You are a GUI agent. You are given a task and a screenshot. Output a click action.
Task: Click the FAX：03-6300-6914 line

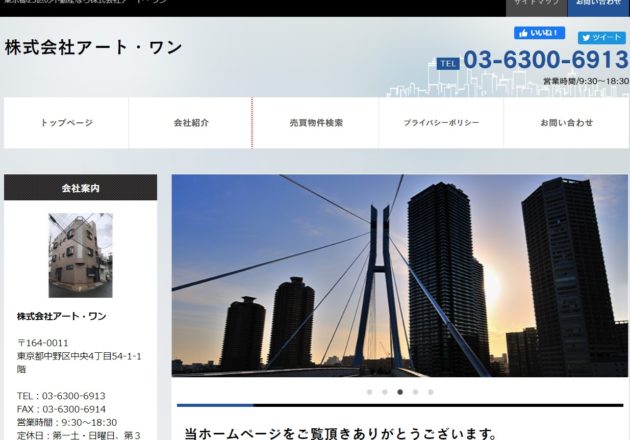(x=61, y=409)
